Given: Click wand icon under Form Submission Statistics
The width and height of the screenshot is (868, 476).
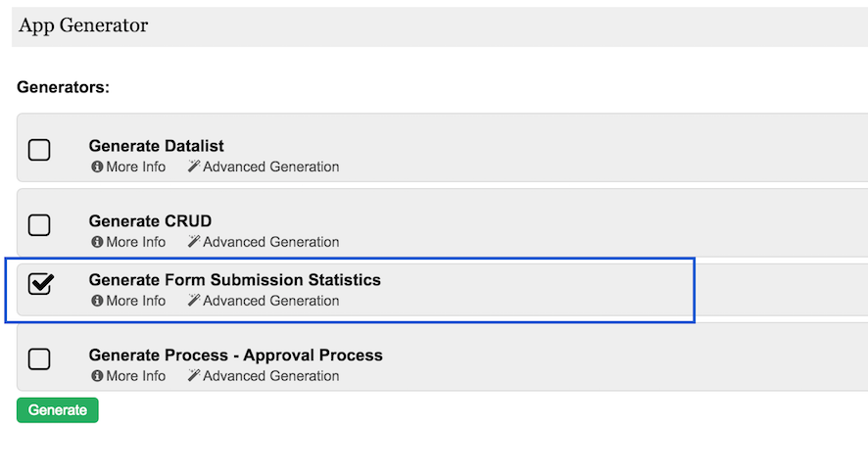Looking at the screenshot, I should [x=194, y=301].
